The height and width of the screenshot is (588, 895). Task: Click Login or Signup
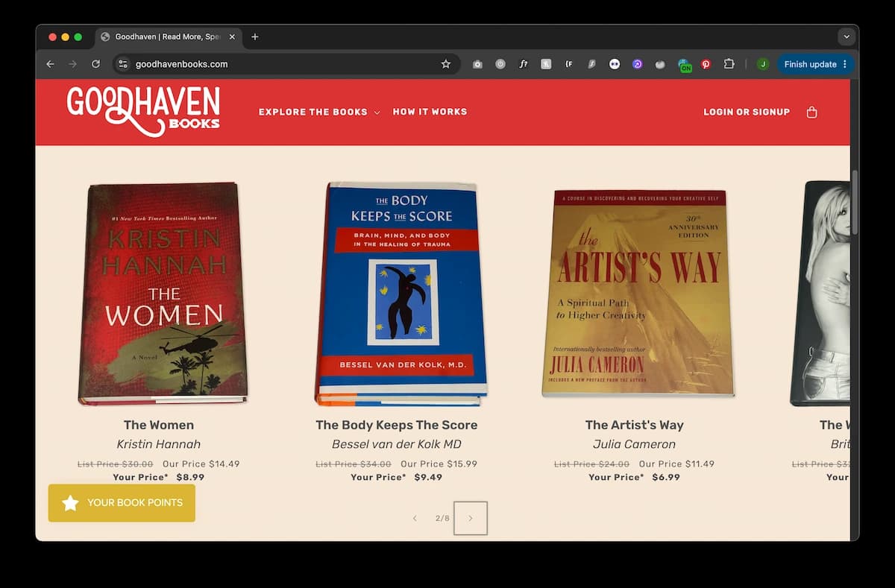pos(747,112)
